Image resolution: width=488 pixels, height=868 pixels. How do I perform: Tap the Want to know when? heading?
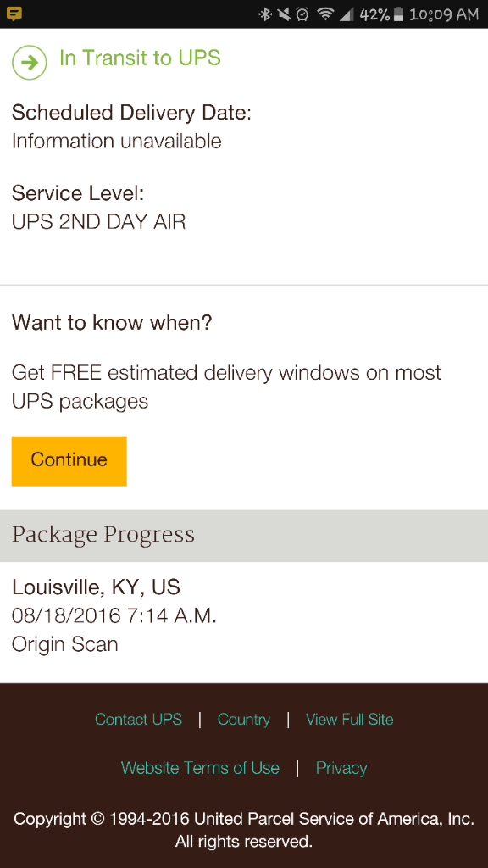[112, 322]
